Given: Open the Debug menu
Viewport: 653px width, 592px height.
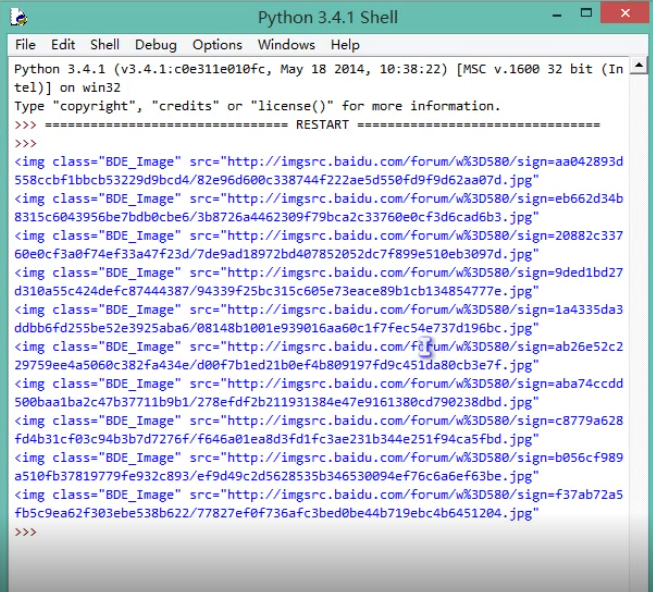Looking at the screenshot, I should [155, 45].
